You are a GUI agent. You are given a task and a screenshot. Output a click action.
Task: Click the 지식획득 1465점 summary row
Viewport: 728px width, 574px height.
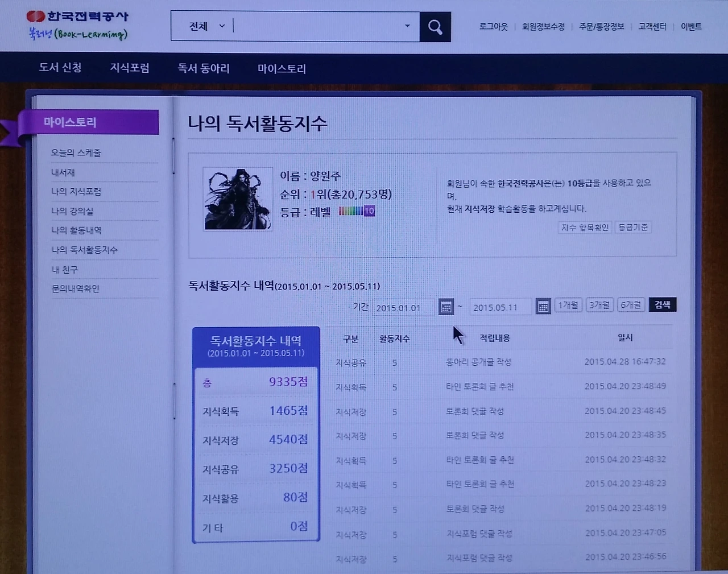click(x=255, y=411)
